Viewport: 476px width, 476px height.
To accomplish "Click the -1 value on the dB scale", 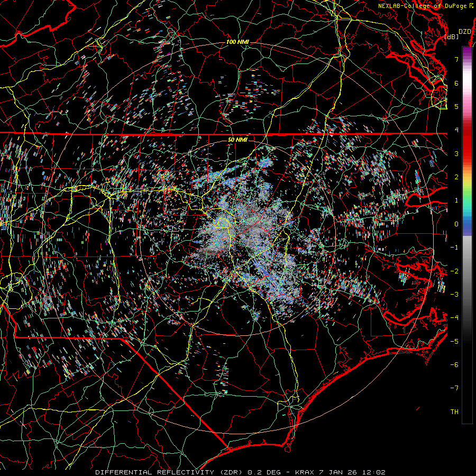I will [454, 248].
